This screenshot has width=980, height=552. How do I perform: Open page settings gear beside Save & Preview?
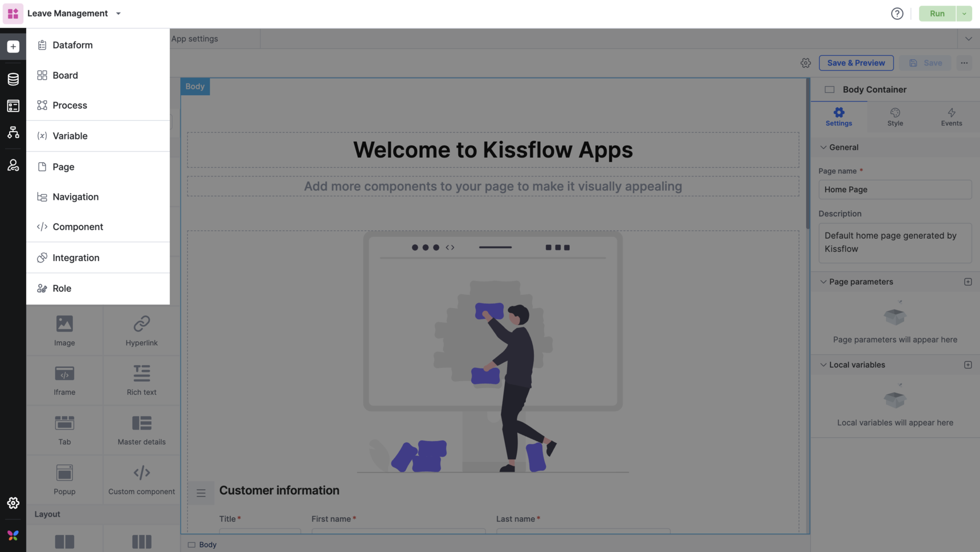[x=806, y=63]
